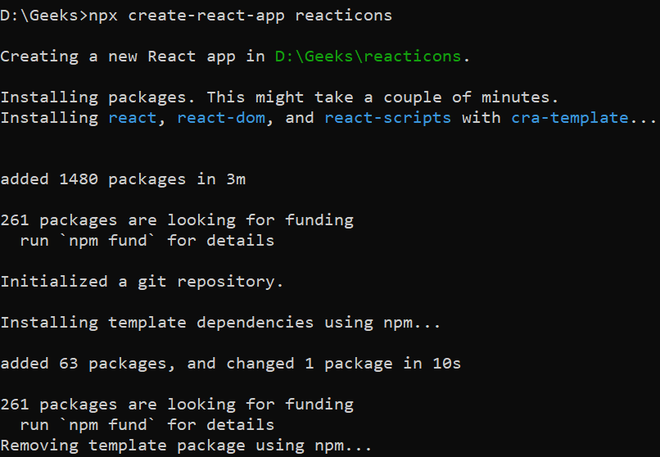Viewport: 660px width, 457px height.
Task: Click 'added 63 packages, and changed 1 package in 10s'
Action: pyautogui.click(x=231, y=364)
